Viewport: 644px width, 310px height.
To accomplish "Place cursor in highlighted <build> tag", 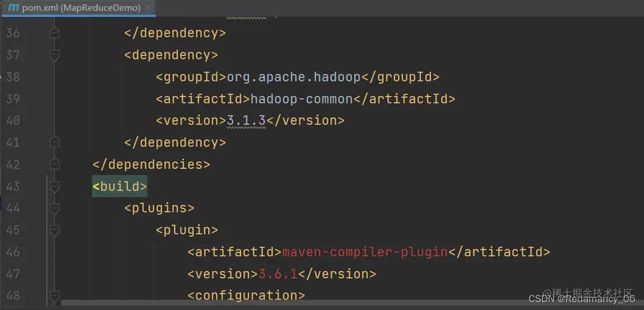I will point(120,186).
